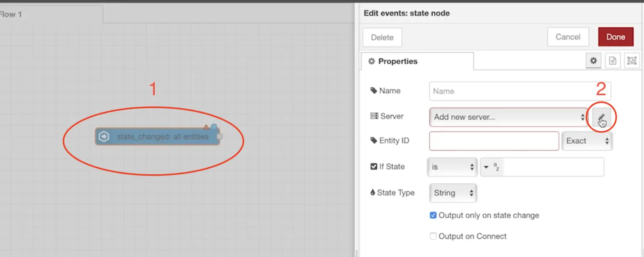Open the node appearance tab
Screen dimensions: 644x257
point(632,60)
